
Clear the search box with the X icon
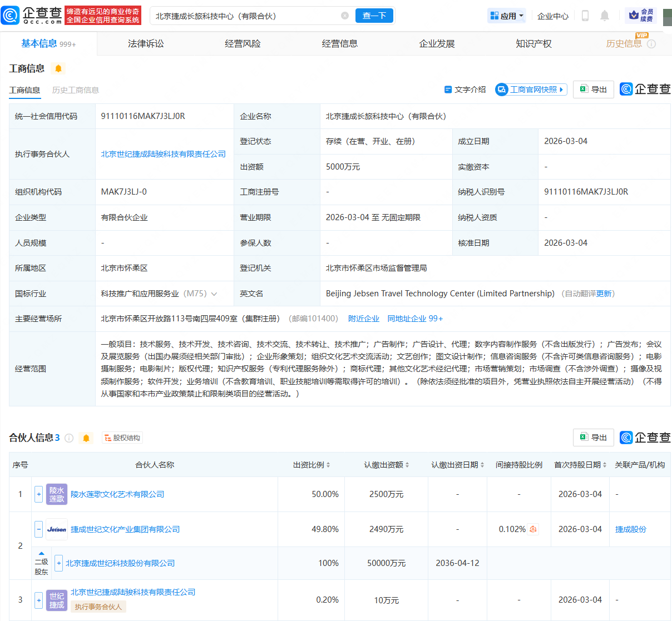click(344, 16)
